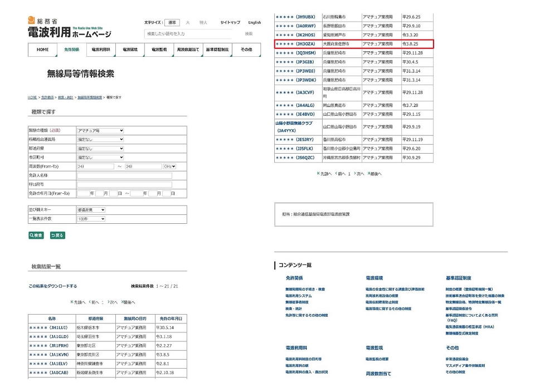Go to previous page in lower pagination
Image resolution: width=535 pixels, height=392 pixels.
tap(340, 174)
